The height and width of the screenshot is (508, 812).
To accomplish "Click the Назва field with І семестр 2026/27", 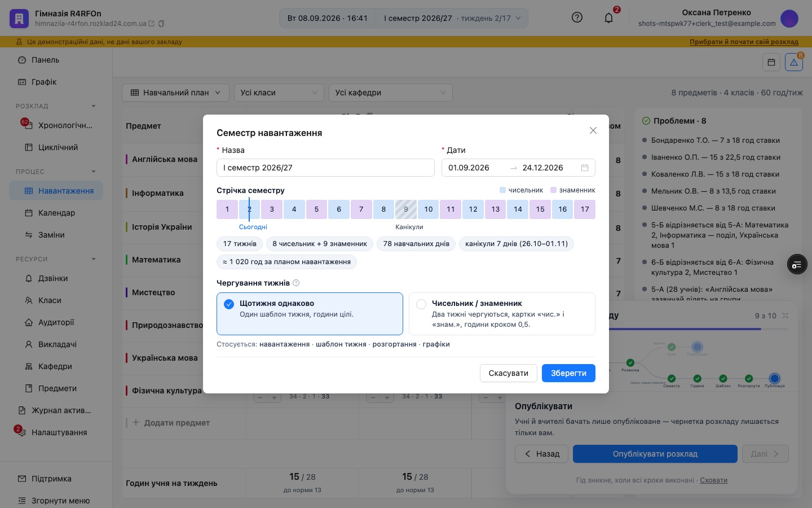I will (325, 168).
